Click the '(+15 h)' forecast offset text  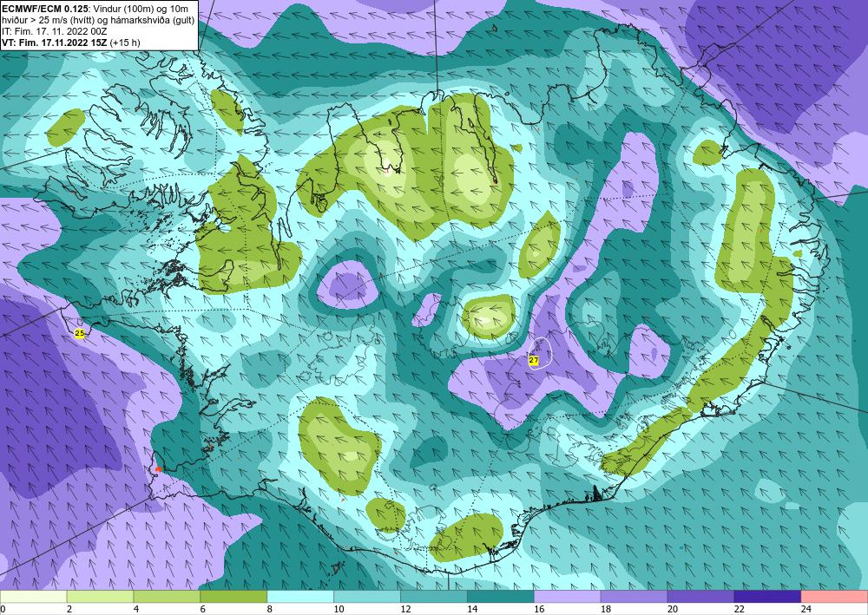pyautogui.click(x=125, y=43)
